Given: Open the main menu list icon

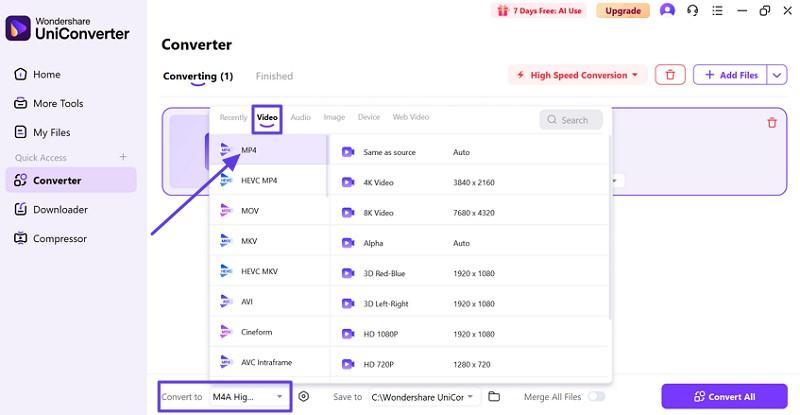Looking at the screenshot, I should point(717,10).
